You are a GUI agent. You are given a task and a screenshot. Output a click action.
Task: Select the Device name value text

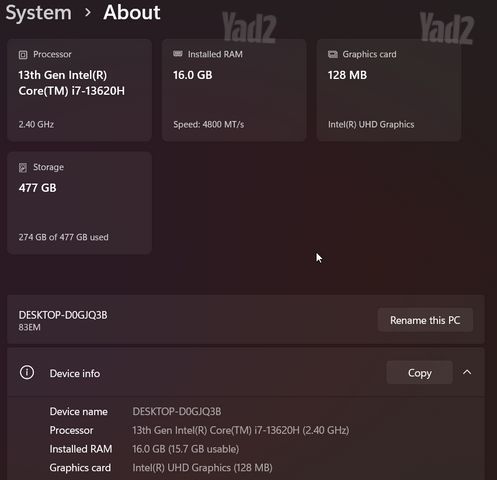coord(177,412)
